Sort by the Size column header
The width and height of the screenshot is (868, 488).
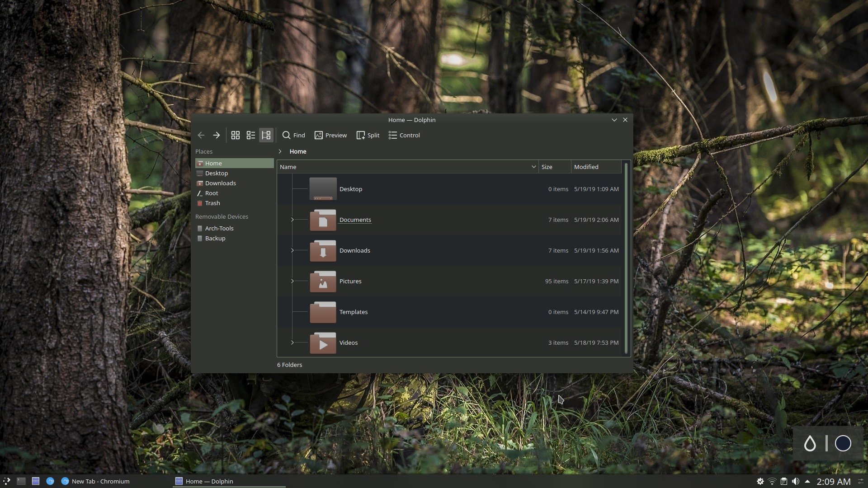point(555,167)
